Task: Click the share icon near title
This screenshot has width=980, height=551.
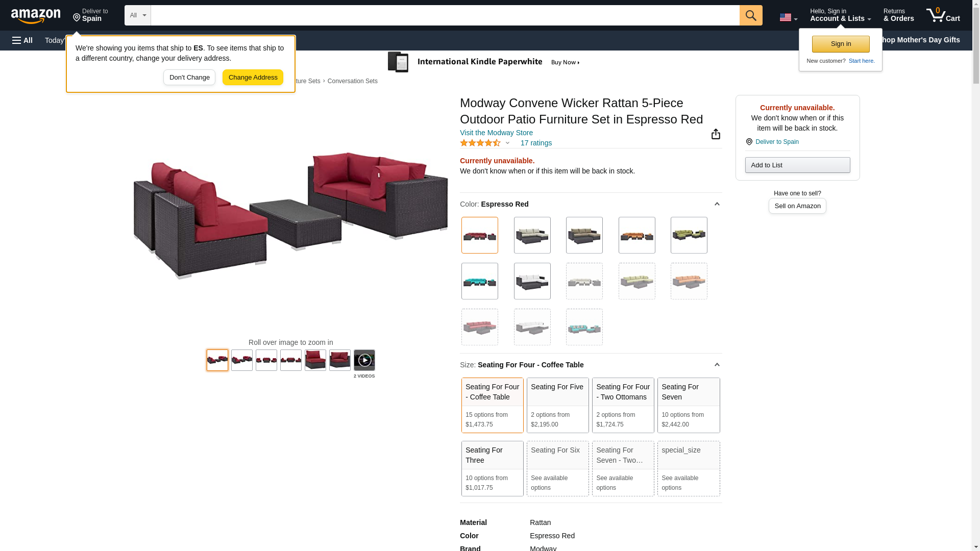Action: pyautogui.click(x=716, y=134)
